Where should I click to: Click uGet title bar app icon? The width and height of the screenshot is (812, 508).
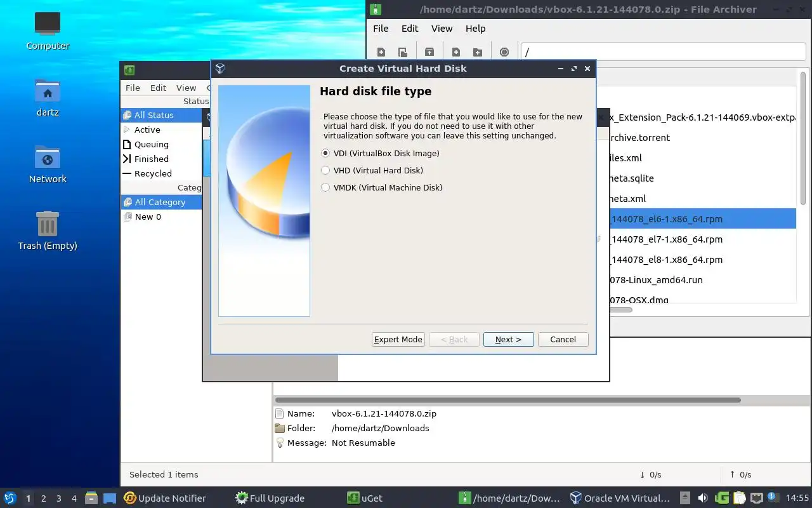[x=129, y=70]
